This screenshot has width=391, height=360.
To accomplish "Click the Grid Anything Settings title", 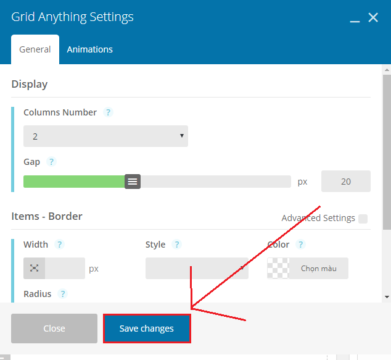I will pyautogui.click(x=72, y=17).
